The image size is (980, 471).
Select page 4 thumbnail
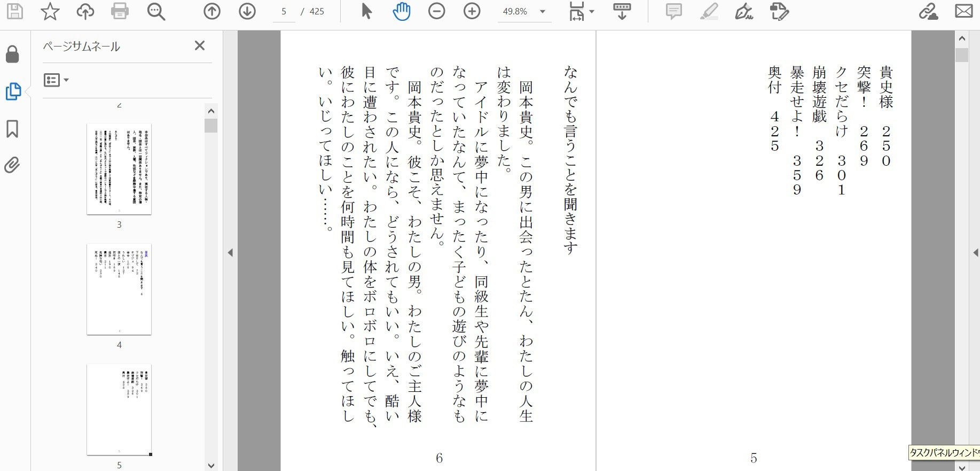click(119, 289)
